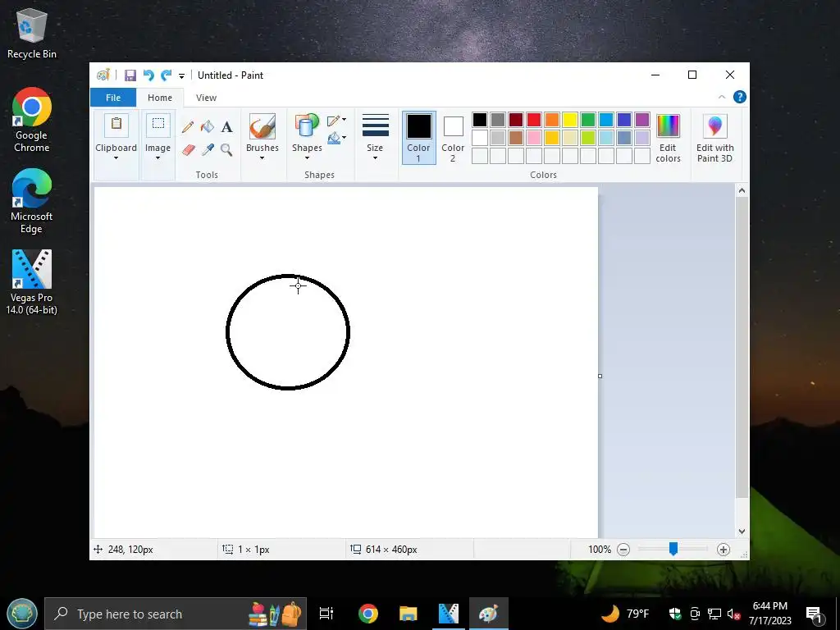Click the Brushes tool icon
The image size is (840, 630).
(262, 126)
